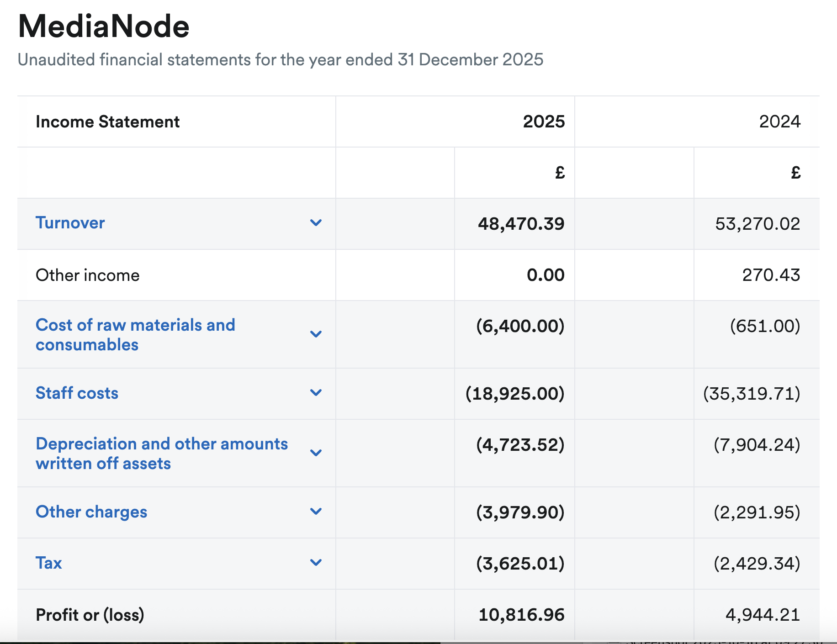This screenshot has height=644, width=837.
Task: Select the 2024 column header
Action: (x=779, y=121)
